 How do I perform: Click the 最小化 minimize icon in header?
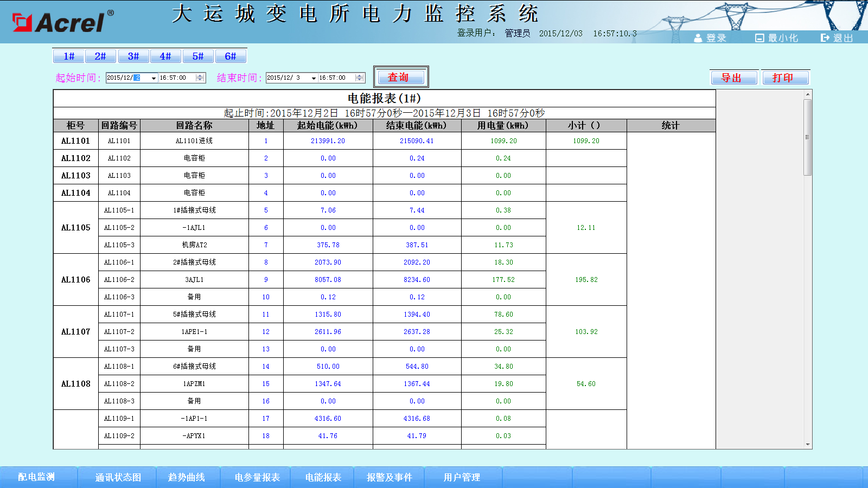(759, 38)
